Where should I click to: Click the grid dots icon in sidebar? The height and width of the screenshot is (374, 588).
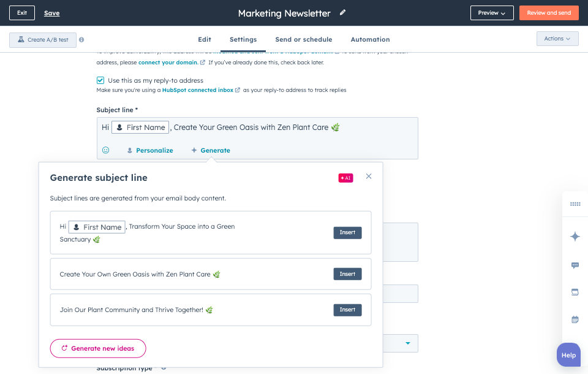(x=575, y=204)
